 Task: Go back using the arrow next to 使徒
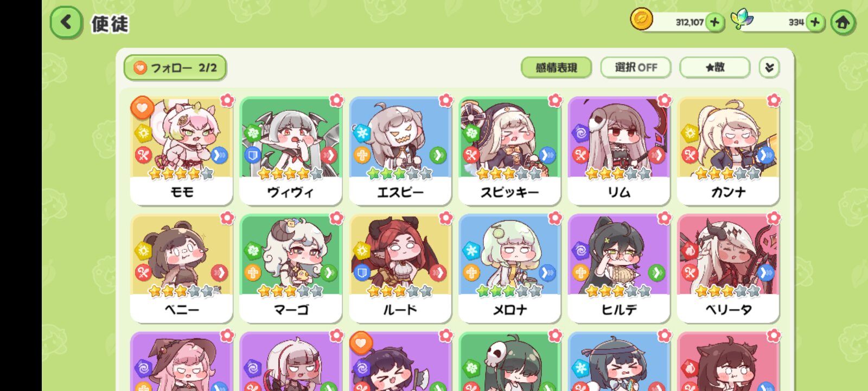66,22
